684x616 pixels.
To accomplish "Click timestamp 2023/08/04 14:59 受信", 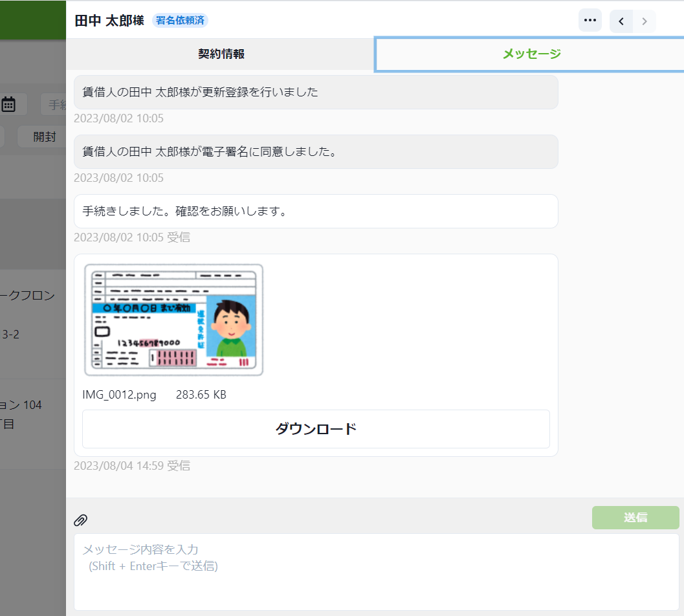I will [x=132, y=466].
